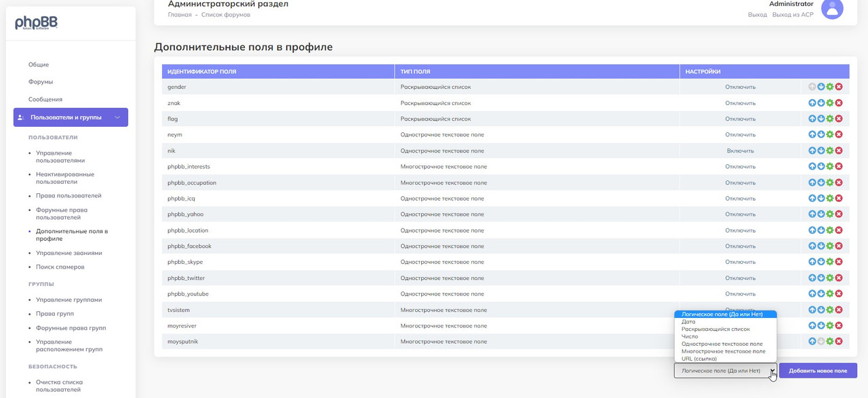
Task: Open the Сообщения sidebar section
Action: 45,99
